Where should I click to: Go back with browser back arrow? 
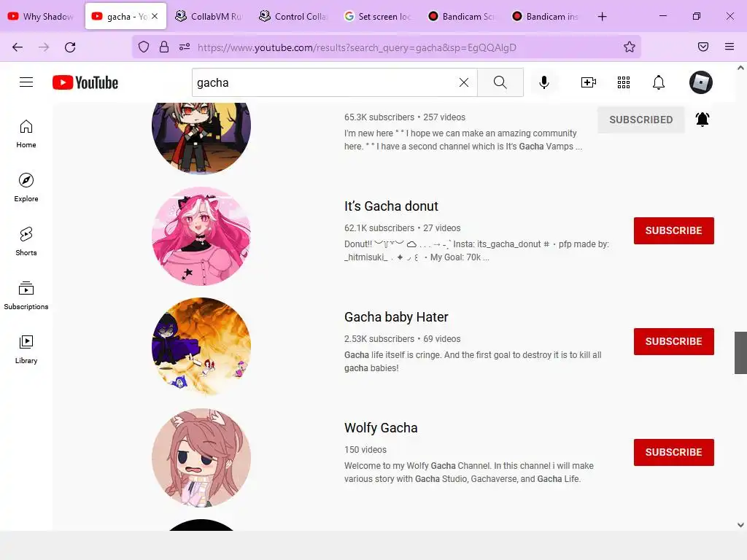18,47
